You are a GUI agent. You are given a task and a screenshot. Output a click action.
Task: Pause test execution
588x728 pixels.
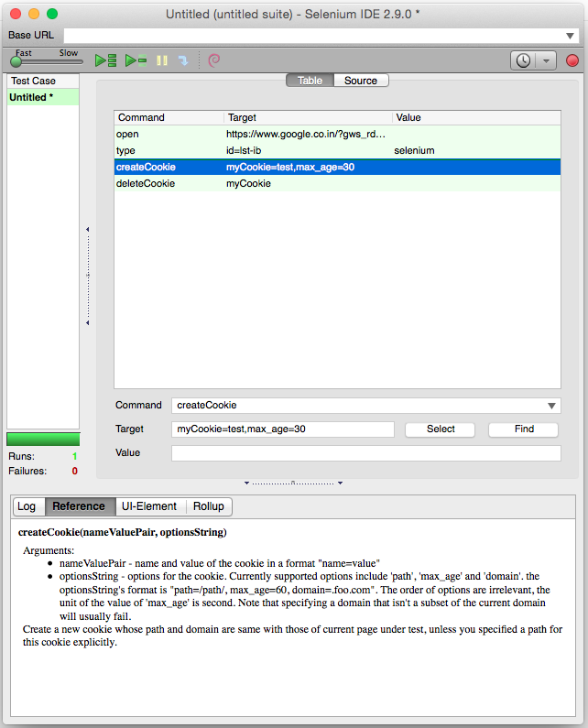point(162,60)
